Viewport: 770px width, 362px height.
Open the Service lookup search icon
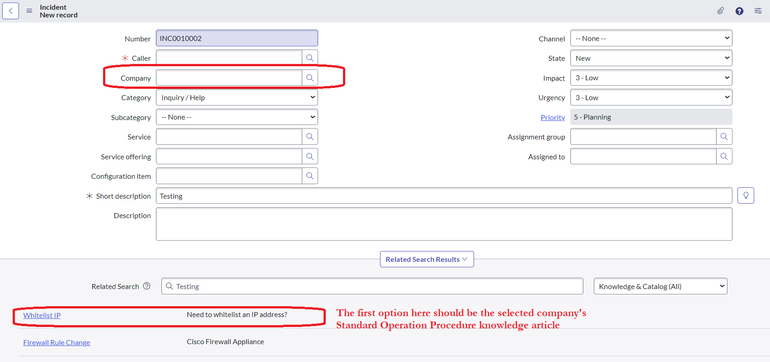[310, 137]
